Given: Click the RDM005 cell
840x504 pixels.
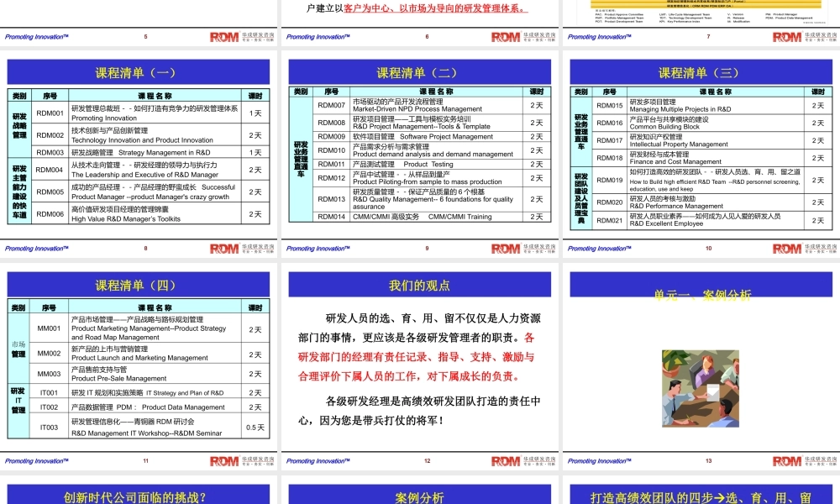Looking at the screenshot, I should [x=50, y=192].
